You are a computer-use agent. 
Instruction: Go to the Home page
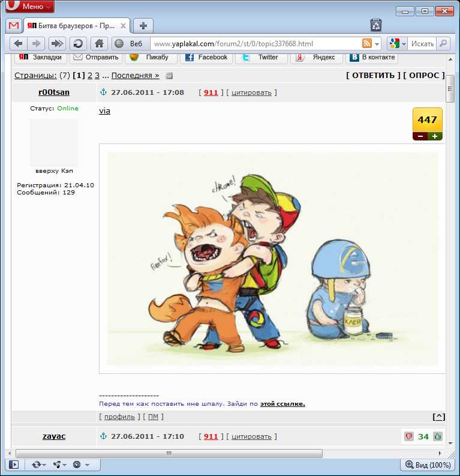99,44
